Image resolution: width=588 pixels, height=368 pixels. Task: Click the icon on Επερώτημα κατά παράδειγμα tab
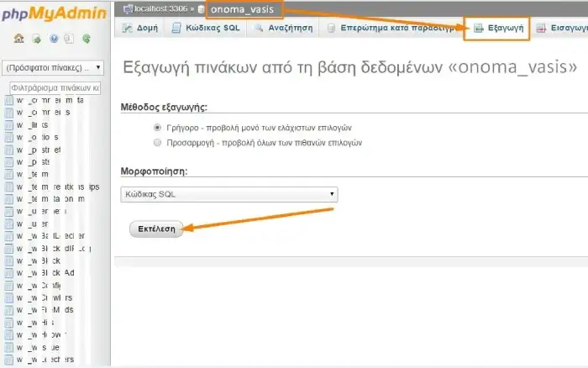pyautogui.click(x=331, y=28)
